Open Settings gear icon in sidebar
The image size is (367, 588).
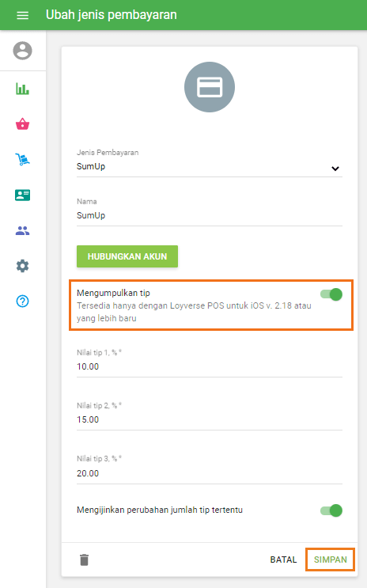pos(22,266)
